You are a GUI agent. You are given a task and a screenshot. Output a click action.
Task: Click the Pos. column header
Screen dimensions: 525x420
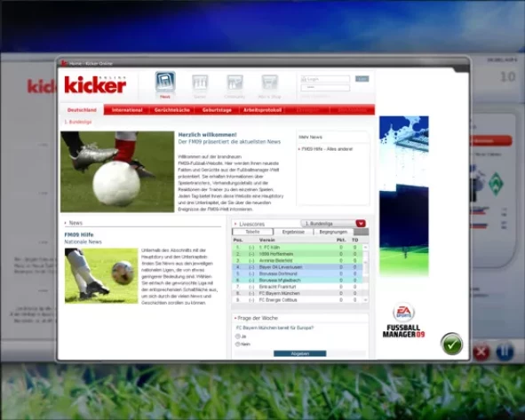pos(238,240)
